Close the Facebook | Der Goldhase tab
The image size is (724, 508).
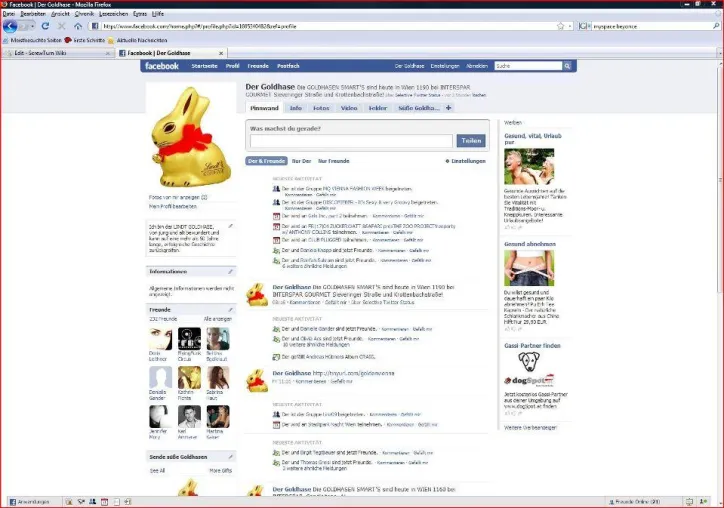pos(221,53)
